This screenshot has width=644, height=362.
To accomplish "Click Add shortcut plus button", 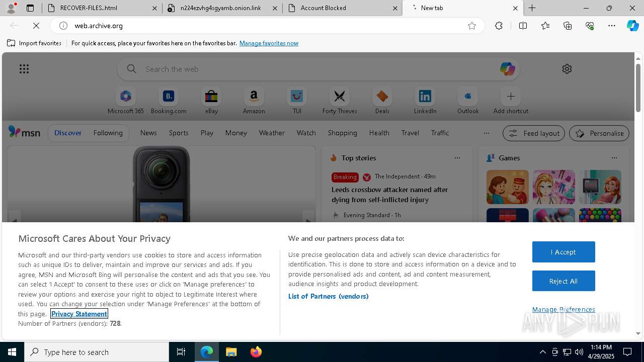I will coord(511,101).
